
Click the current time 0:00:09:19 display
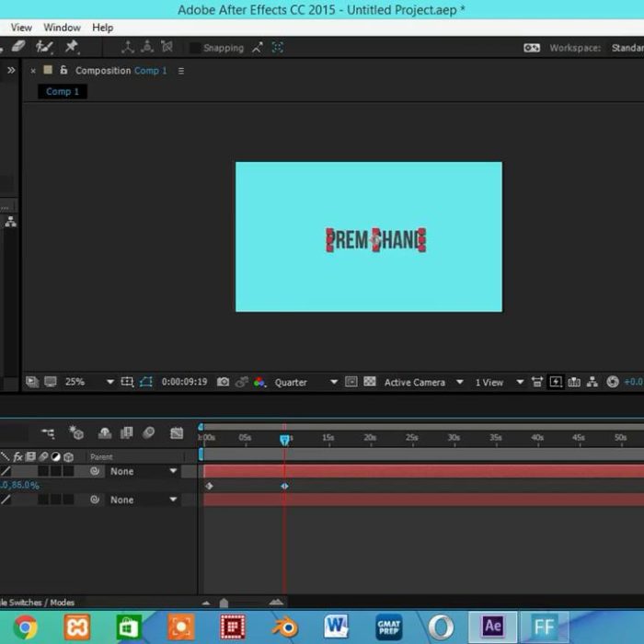pos(184,382)
